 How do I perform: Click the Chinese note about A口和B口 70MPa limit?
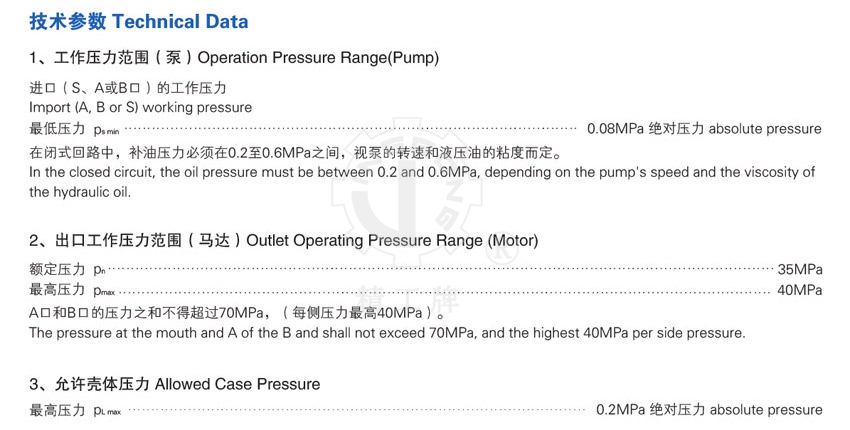[x=238, y=313]
